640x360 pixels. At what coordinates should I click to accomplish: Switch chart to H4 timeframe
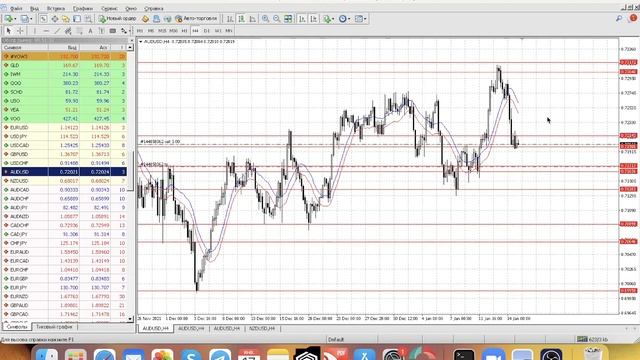pos(195,31)
